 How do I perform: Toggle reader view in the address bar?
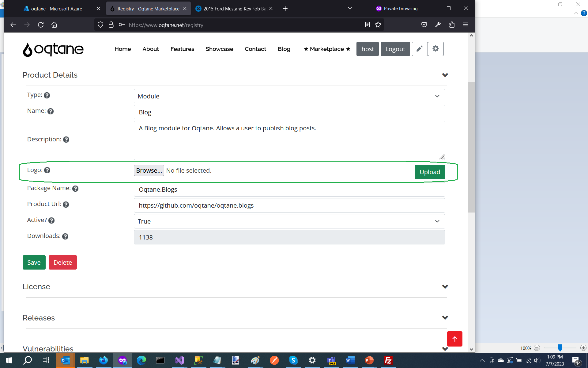(367, 25)
